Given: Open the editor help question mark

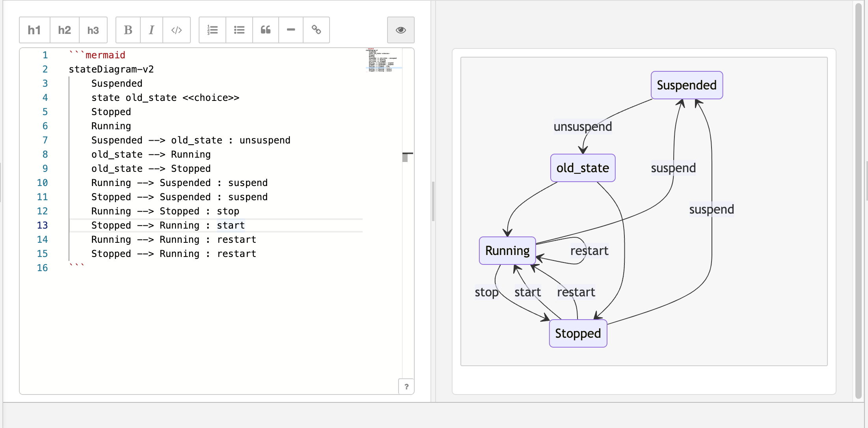Looking at the screenshot, I should point(406,387).
